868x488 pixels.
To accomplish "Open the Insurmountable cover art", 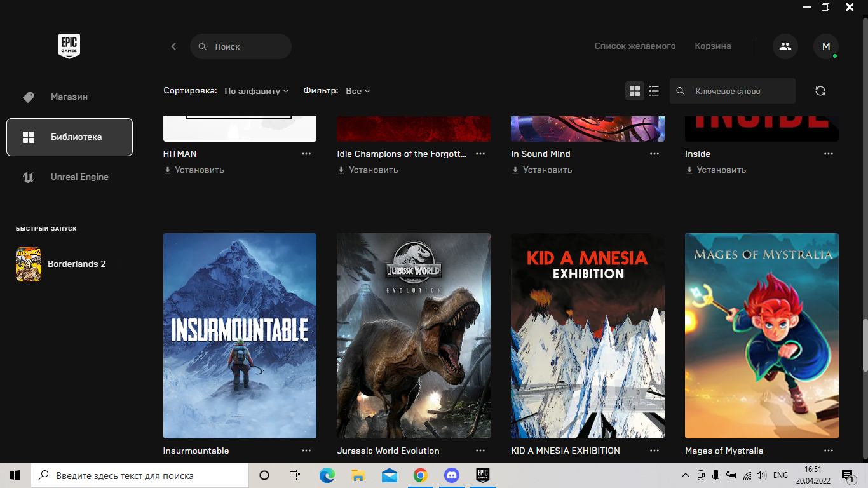I will [x=240, y=335].
